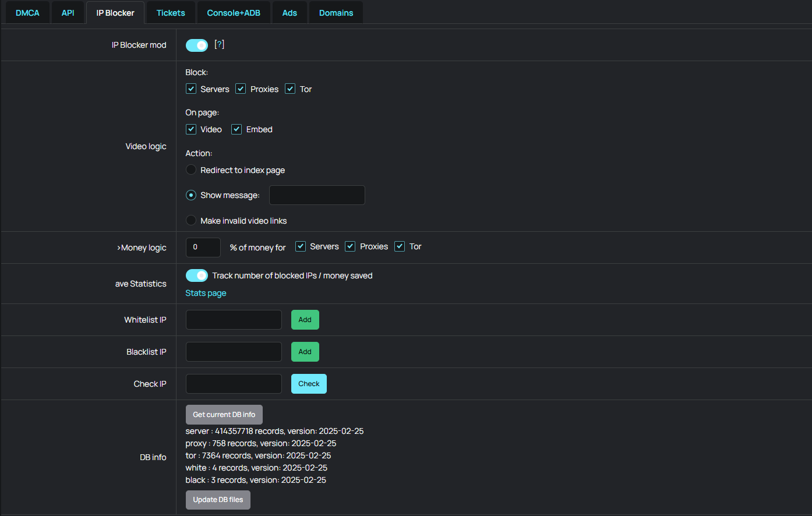Click Add next to Whitelist IP
This screenshot has height=516, width=812.
(305, 320)
